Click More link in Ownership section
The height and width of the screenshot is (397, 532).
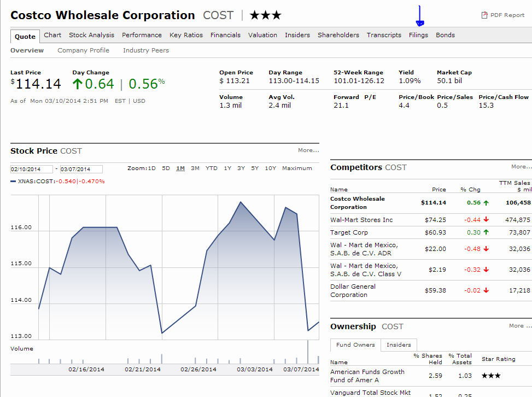click(x=520, y=326)
